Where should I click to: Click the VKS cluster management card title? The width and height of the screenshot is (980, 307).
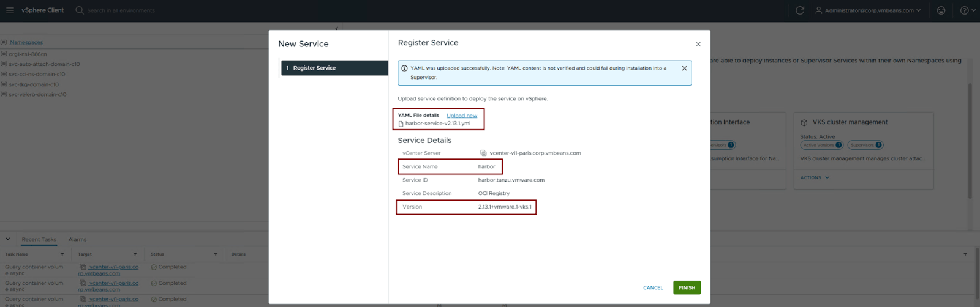tap(850, 122)
